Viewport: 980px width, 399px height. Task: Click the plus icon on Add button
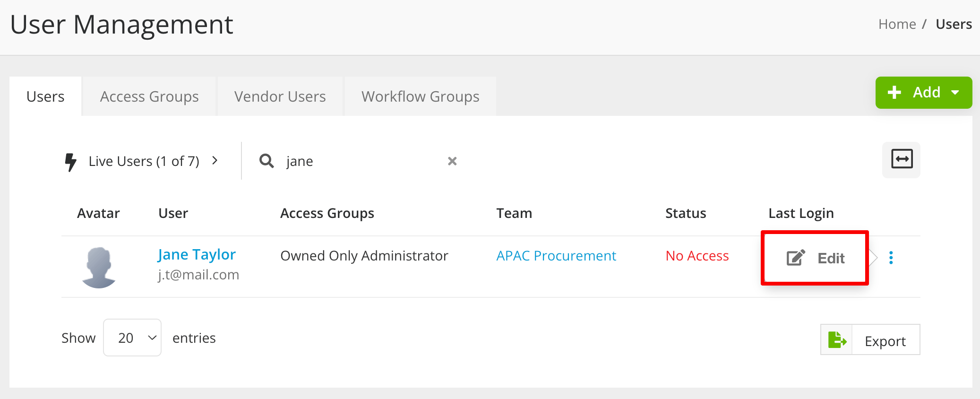pos(894,93)
